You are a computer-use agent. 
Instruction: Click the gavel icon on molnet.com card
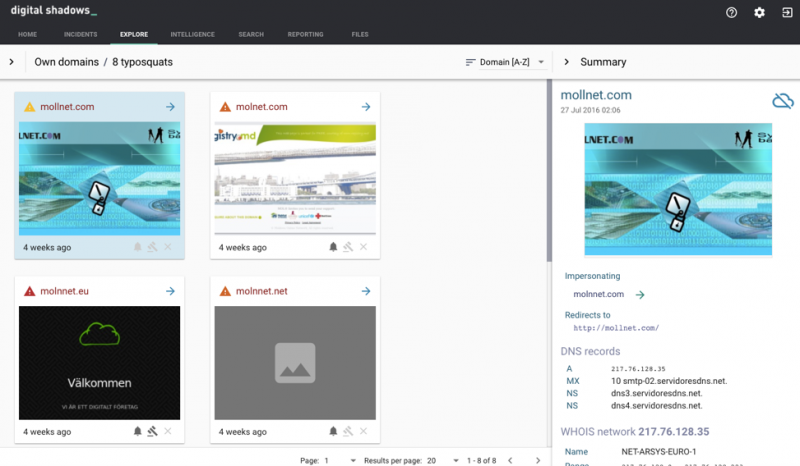[x=348, y=247]
